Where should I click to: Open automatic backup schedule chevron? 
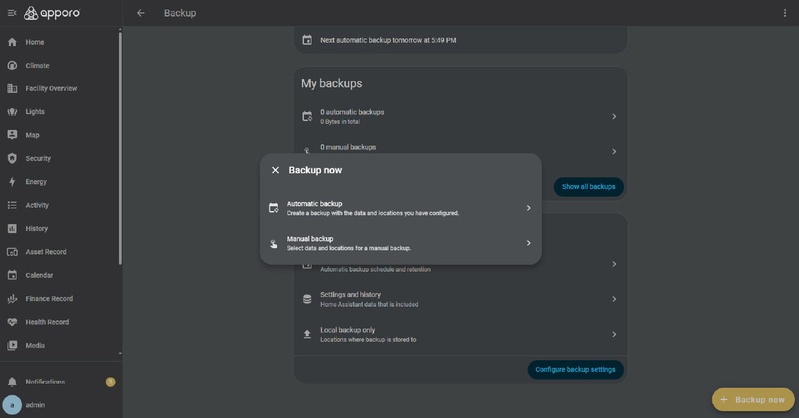pos(614,264)
